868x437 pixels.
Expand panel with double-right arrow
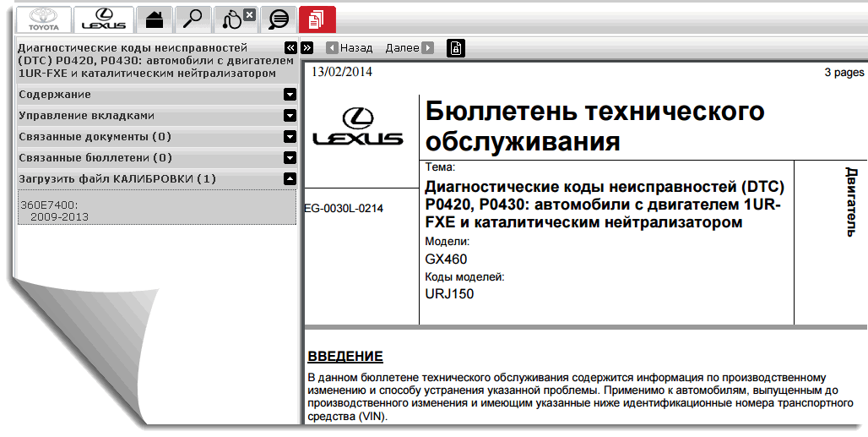(307, 48)
